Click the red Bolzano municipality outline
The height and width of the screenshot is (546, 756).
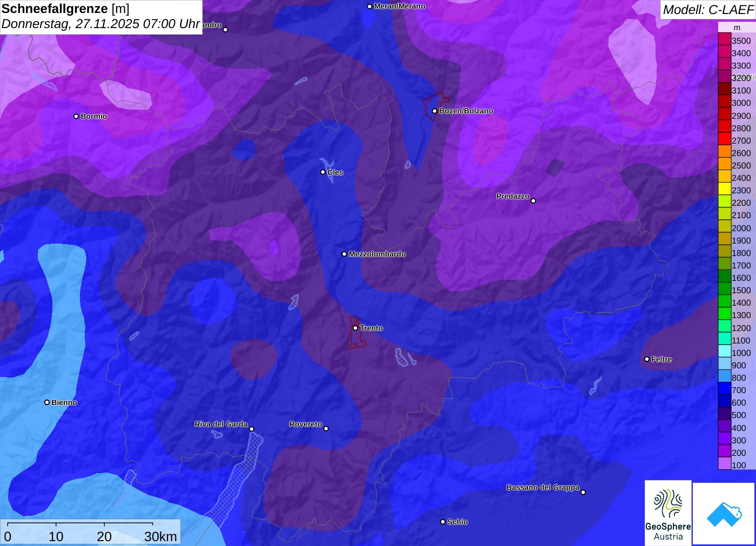click(x=436, y=106)
